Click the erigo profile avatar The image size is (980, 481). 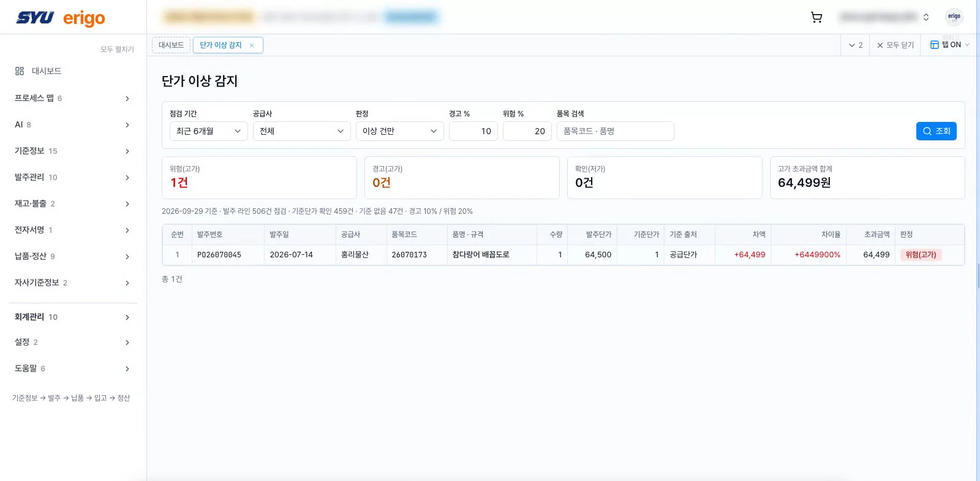point(954,17)
